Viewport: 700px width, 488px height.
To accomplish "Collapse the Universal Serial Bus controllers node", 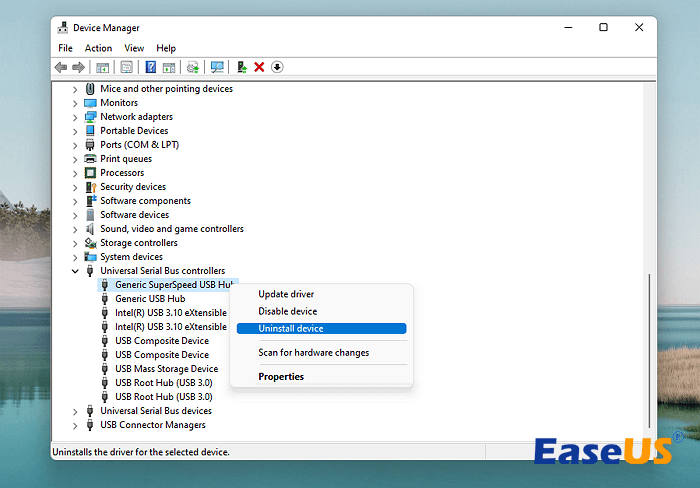I will (x=75, y=271).
